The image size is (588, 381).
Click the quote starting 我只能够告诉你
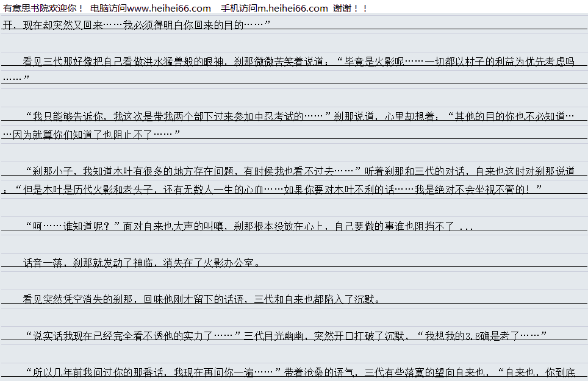point(177,116)
